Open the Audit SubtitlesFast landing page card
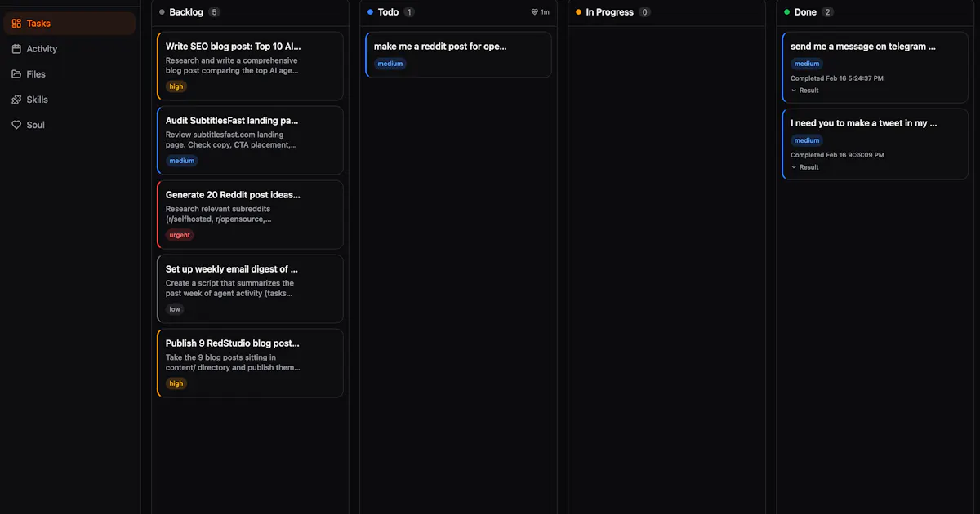Image resolution: width=980 pixels, height=514 pixels. point(250,140)
